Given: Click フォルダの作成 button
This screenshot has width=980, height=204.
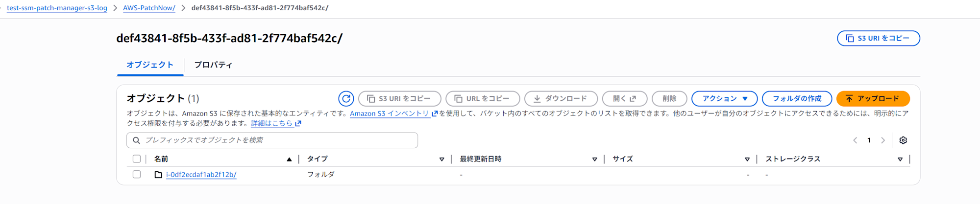Looking at the screenshot, I should pos(797,99).
